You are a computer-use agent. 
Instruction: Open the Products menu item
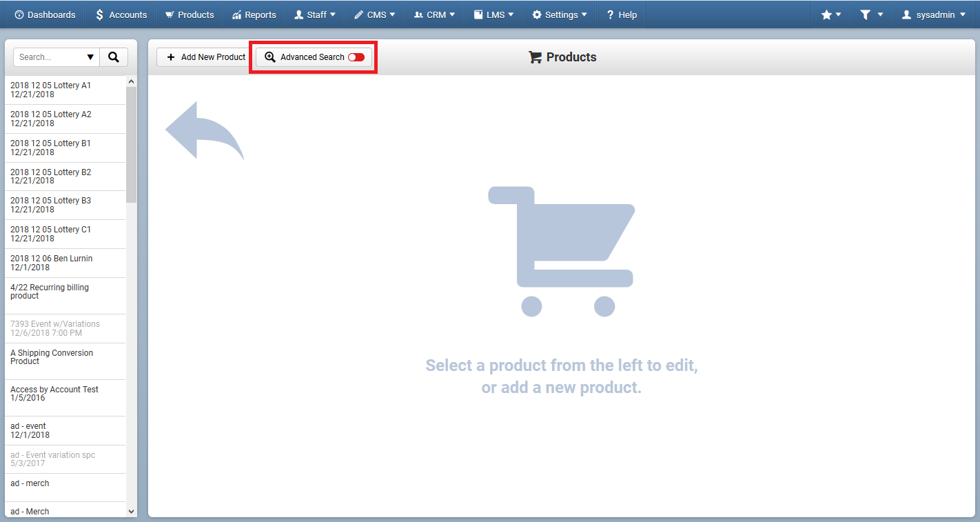[190, 14]
